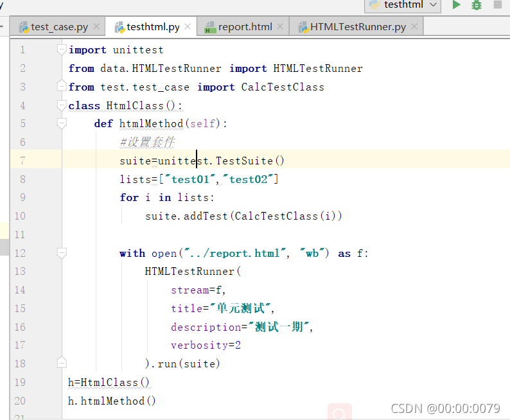Click the string "wb" on line 12
The width and height of the screenshot is (510, 420).
(x=312, y=253)
